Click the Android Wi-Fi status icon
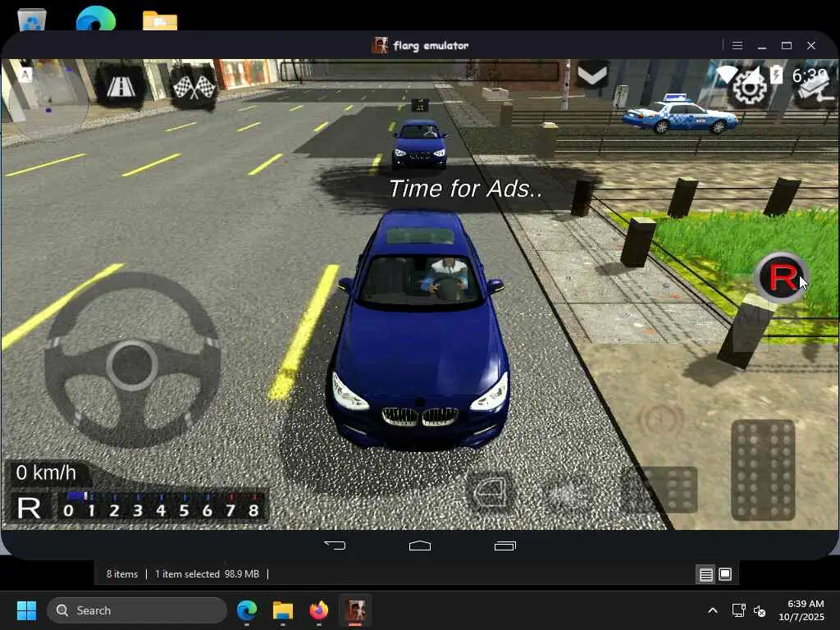The height and width of the screenshot is (630, 840). (726, 74)
